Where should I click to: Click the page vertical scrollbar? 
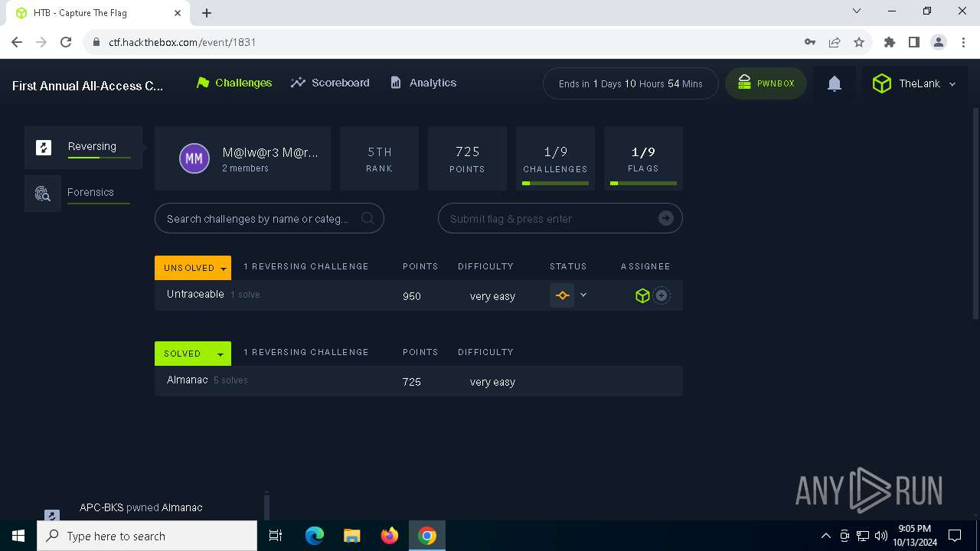(x=975, y=214)
